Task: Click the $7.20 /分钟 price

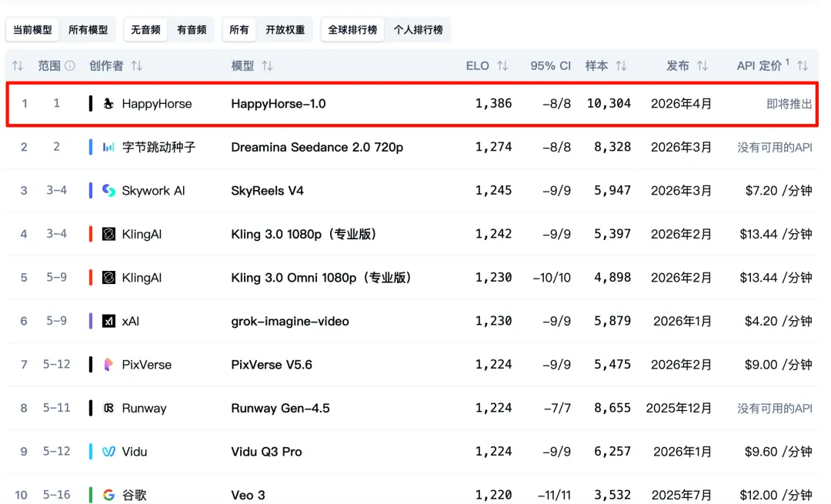Action: [779, 190]
